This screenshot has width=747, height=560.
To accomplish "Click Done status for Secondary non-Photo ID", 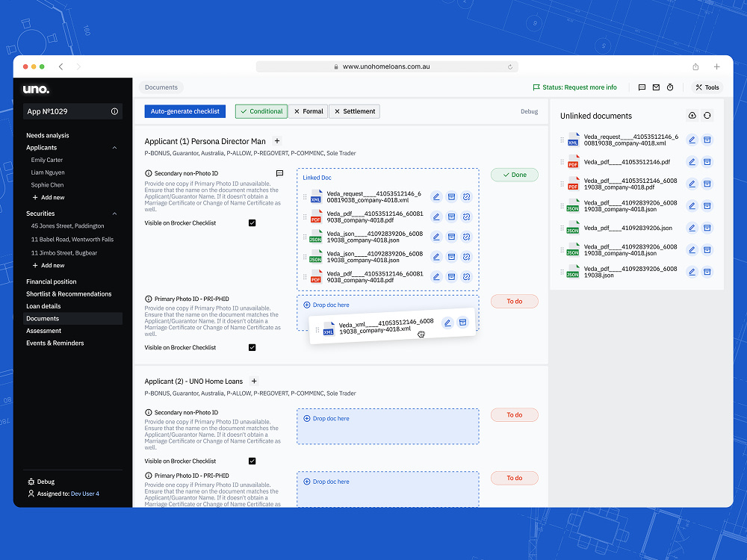I will pyautogui.click(x=515, y=175).
